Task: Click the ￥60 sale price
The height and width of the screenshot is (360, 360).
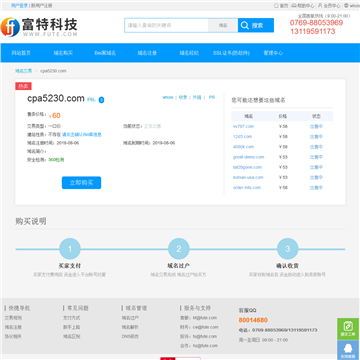Action: [x=55, y=116]
